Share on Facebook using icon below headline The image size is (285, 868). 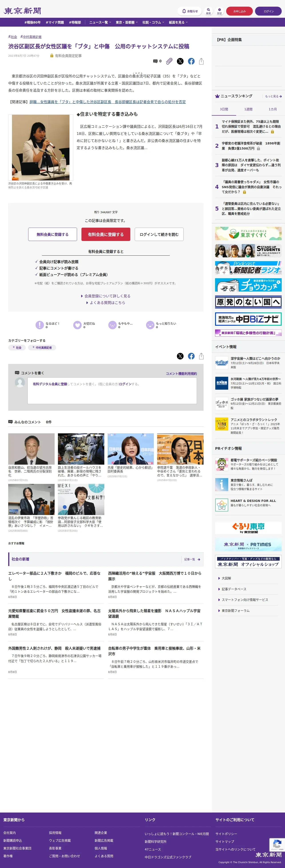(191, 61)
